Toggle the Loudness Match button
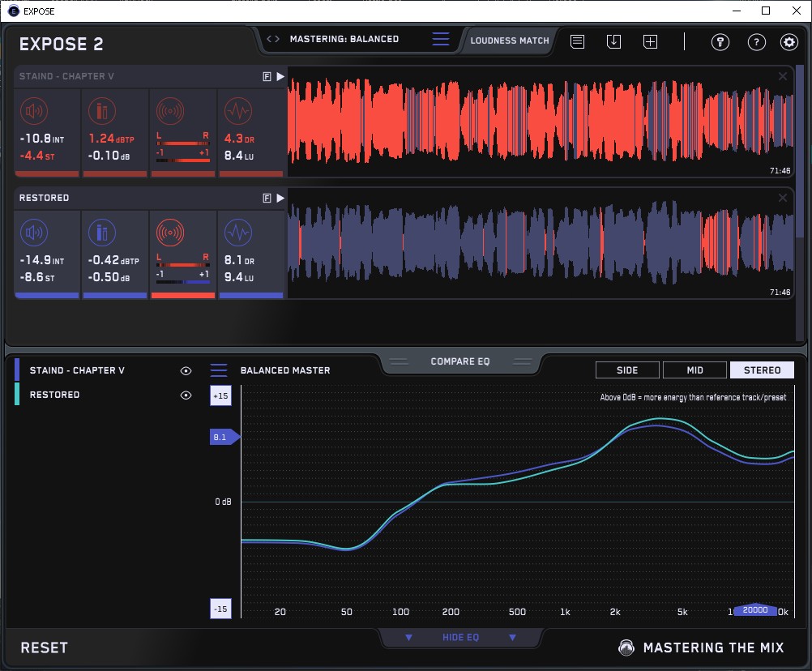The width and height of the screenshot is (812, 671). pyautogui.click(x=510, y=40)
